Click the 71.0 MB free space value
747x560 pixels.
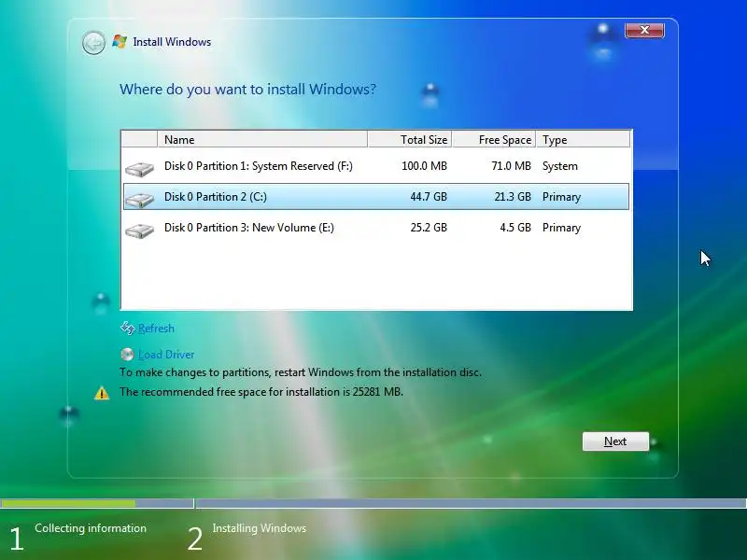pyautogui.click(x=511, y=166)
